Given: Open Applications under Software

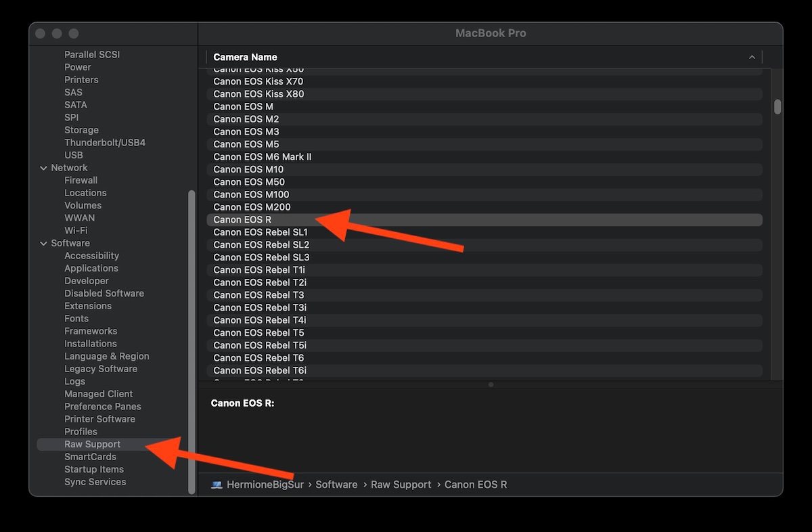Looking at the screenshot, I should [91, 268].
